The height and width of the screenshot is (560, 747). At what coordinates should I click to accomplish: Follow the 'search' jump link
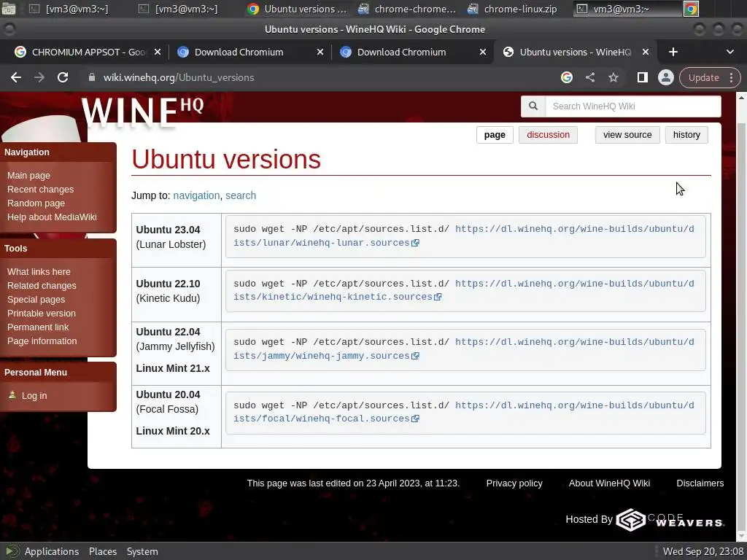point(241,195)
